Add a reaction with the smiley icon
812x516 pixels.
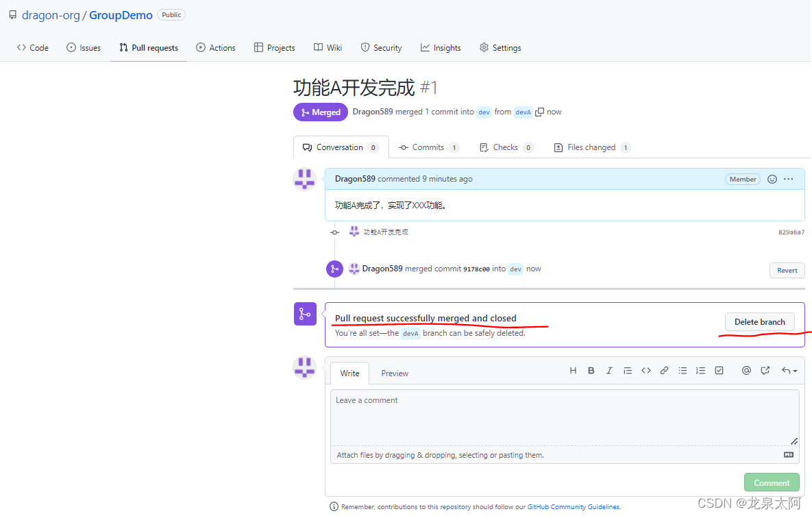[772, 180]
